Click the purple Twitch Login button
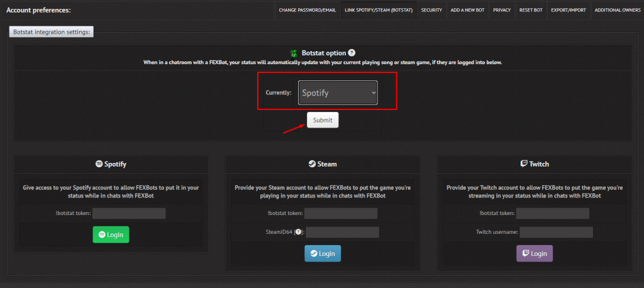The image size is (644, 288). (x=535, y=253)
